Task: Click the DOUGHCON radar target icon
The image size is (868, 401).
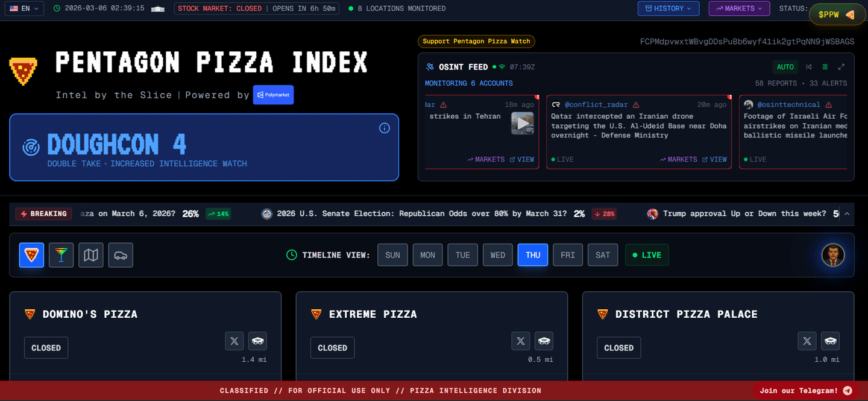Action: pyautogui.click(x=31, y=147)
